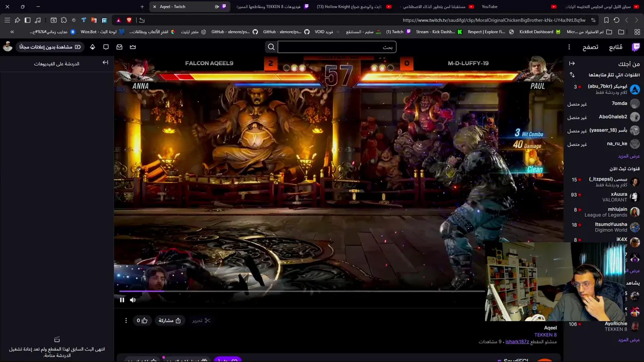Click the browser URL address bar
The height and width of the screenshot is (362, 644).
[493, 20]
